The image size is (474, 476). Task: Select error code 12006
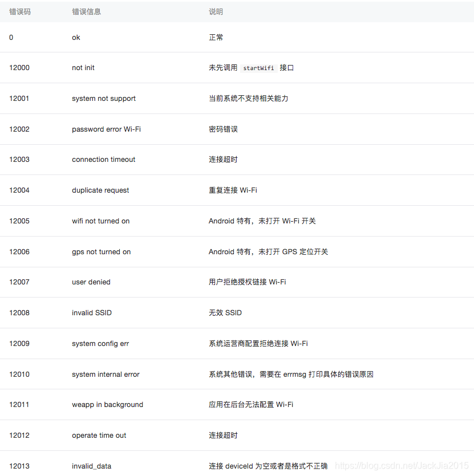point(19,252)
